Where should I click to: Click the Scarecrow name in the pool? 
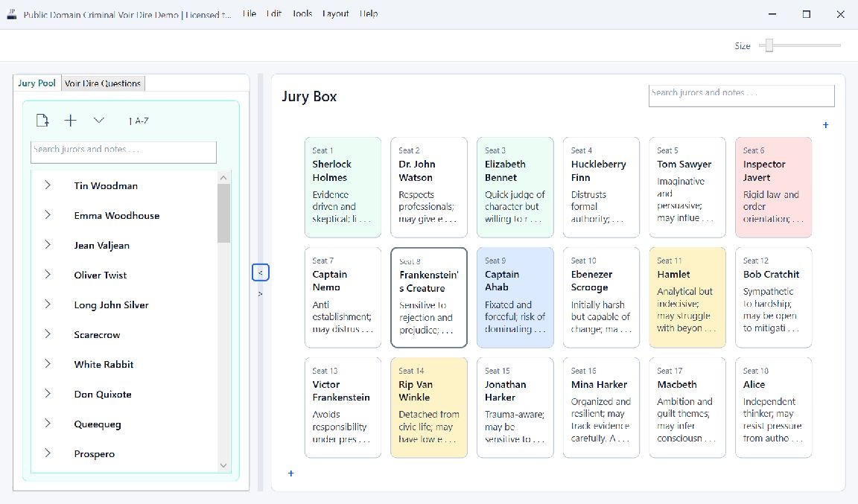[x=97, y=335]
